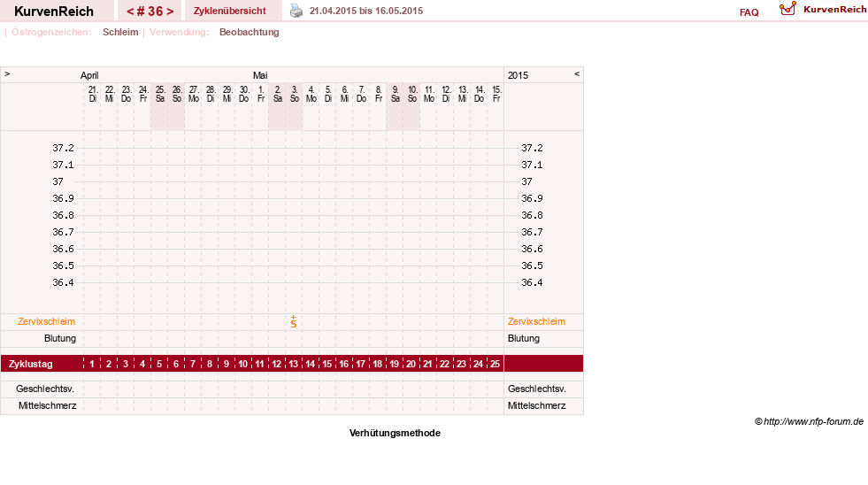868x485 pixels.
Task: Click the printer icon
Action: (x=296, y=12)
